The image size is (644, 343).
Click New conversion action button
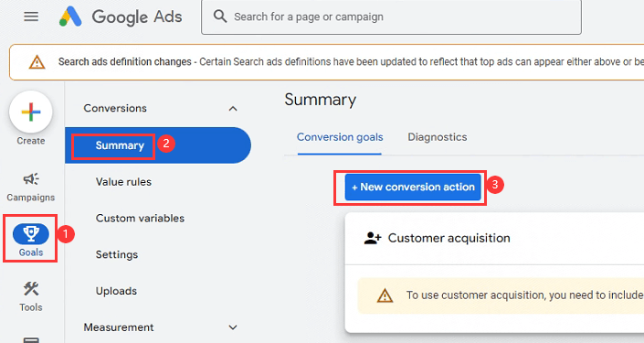pyautogui.click(x=413, y=188)
